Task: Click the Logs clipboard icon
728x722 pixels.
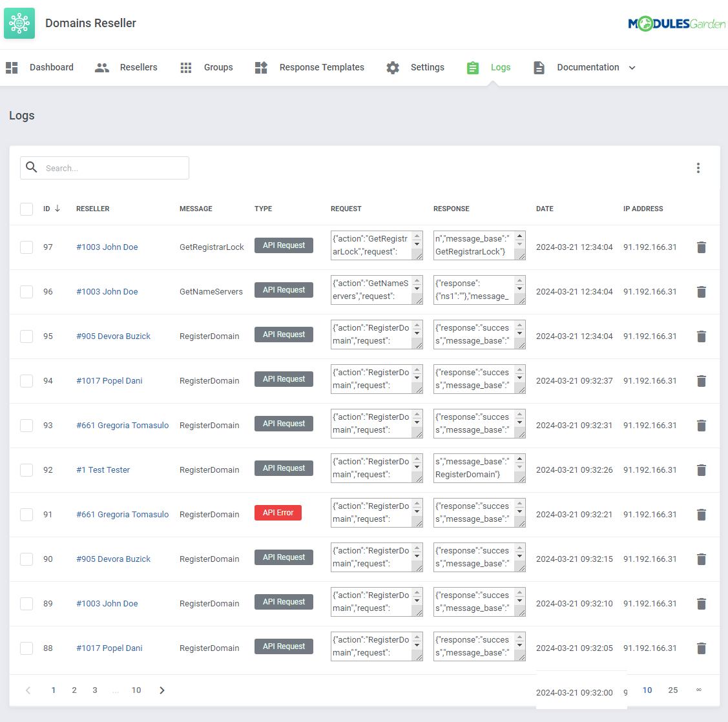Action: (x=473, y=68)
